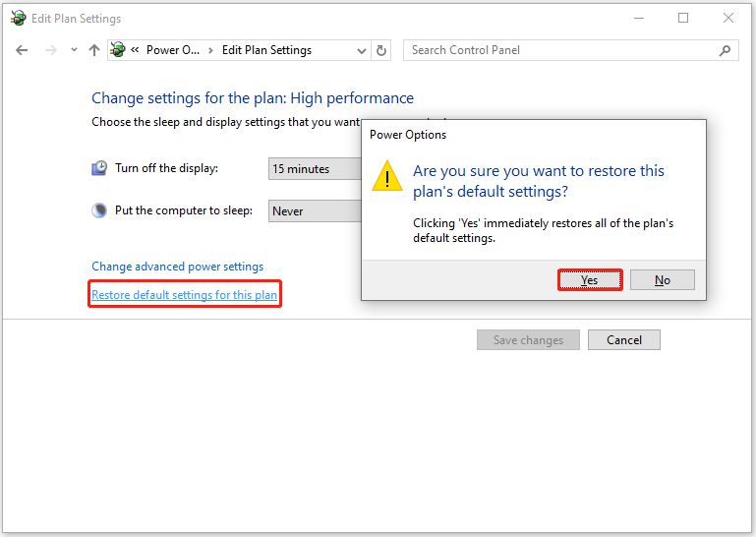
Task: Click the Forward arrow navigation icon
Action: pos(50,50)
